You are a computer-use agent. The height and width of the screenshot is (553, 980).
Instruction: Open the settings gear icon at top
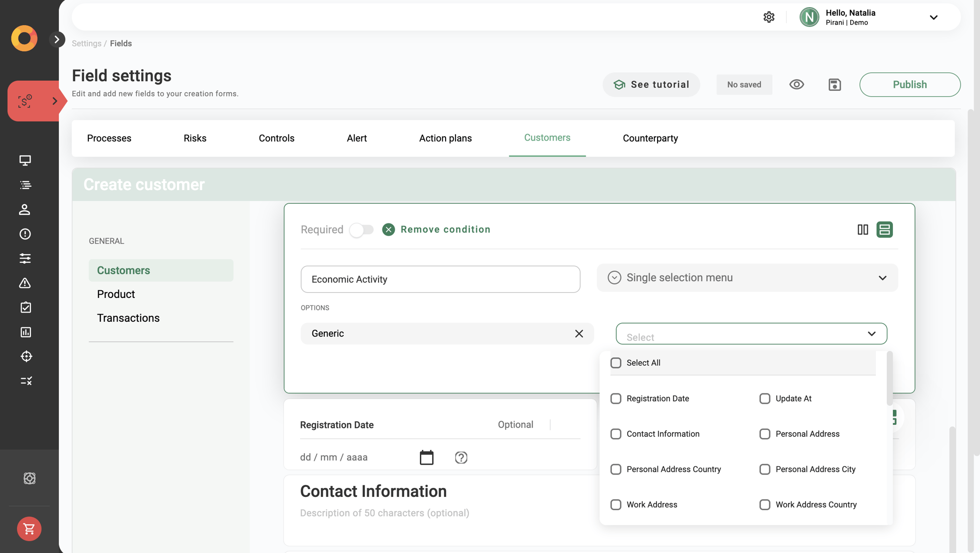coord(769,17)
